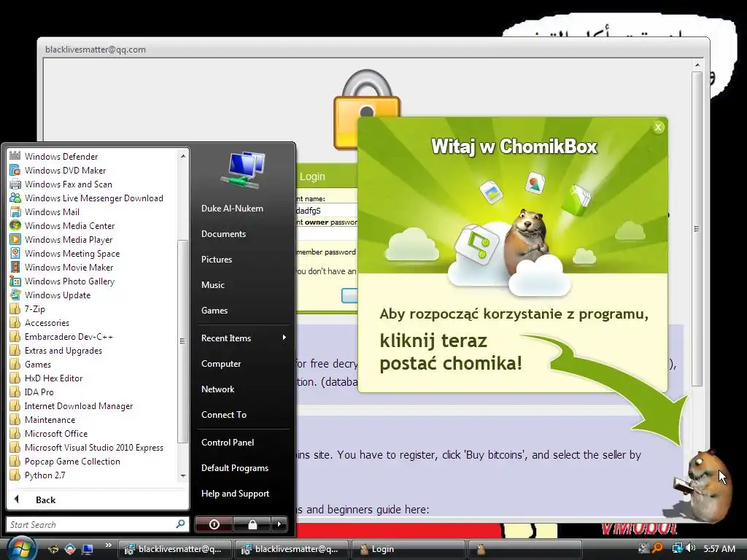Switch to first blacklivesmatter@q... taskbar window
Screen dimensions: 747x560
coord(174,549)
